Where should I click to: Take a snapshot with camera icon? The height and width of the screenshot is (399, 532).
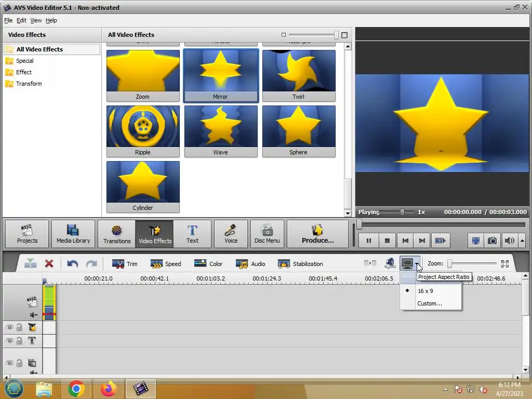(x=492, y=241)
